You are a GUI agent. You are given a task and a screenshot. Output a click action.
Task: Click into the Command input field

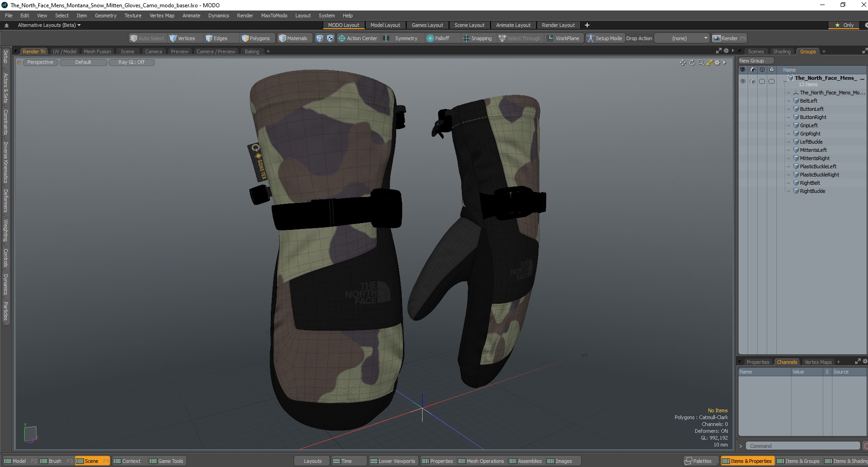pyautogui.click(x=802, y=446)
